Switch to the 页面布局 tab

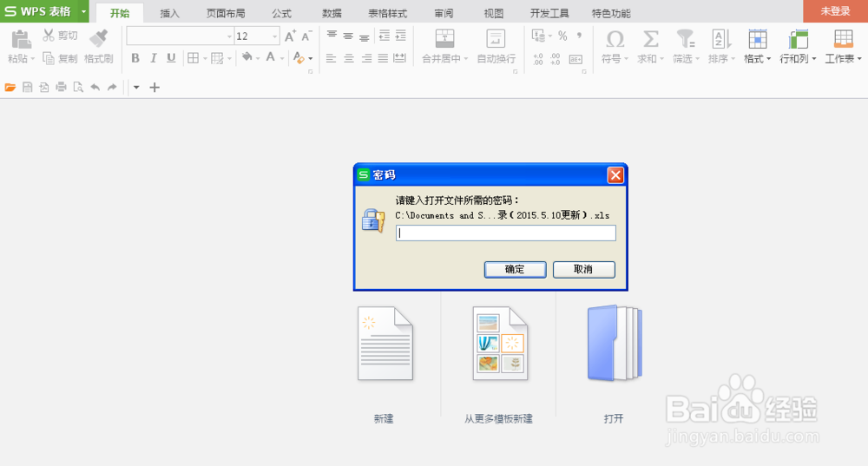click(226, 13)
